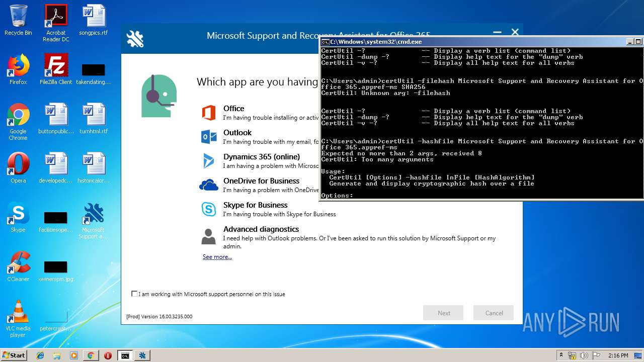Open developedc document on desktop
Screen dimensions: 644x362
(x=56, y=168)
